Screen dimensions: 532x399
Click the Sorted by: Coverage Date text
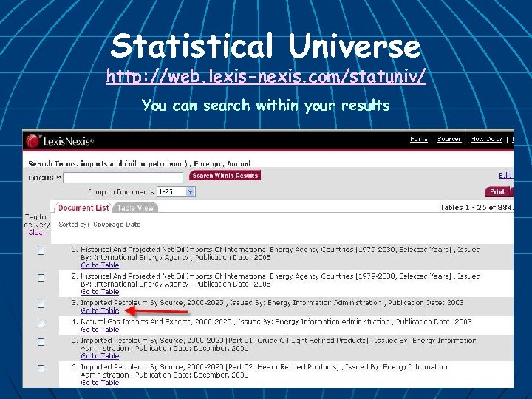coord(100,225)
